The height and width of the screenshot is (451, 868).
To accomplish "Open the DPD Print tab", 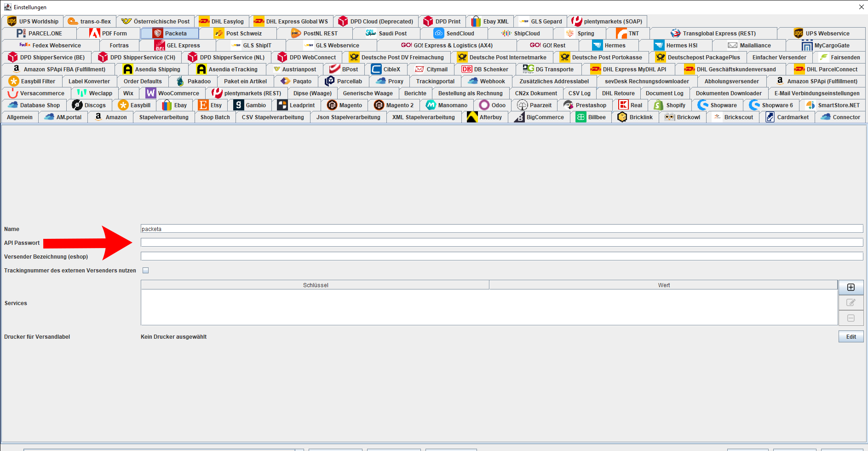I will (x=442, y=21).
